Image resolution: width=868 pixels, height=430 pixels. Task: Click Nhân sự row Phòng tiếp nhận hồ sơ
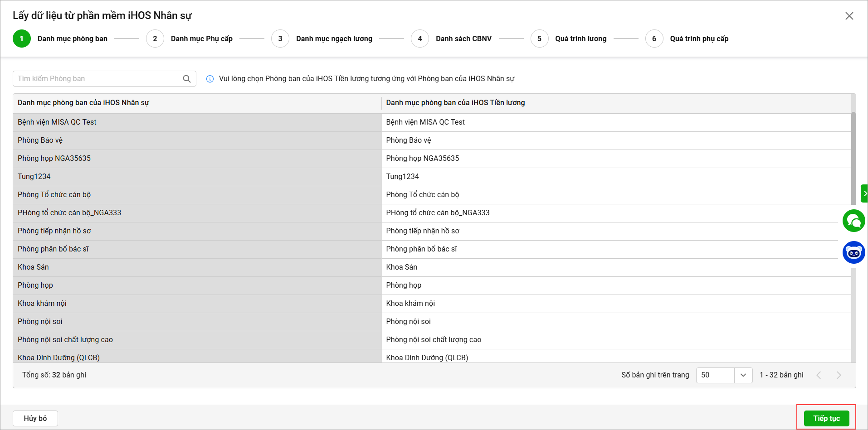[197, 231]
